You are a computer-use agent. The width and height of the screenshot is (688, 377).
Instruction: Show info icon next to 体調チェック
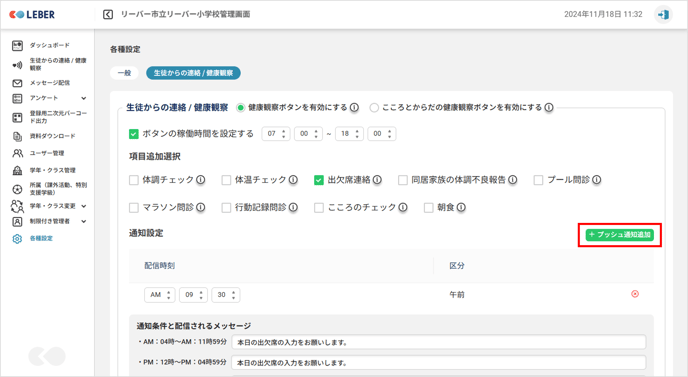[x=201, y=180]
